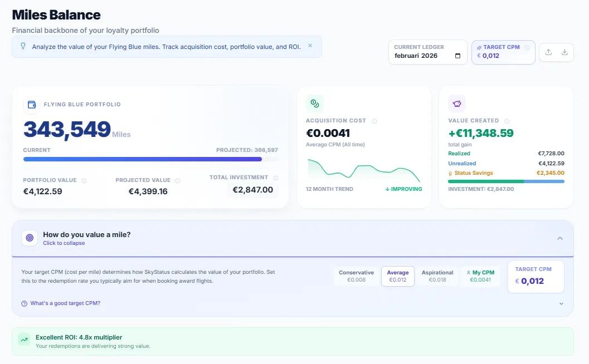Click the download icon in the top-right corner
Viewport: 589px width, 364px height.
tap(564, 52)
